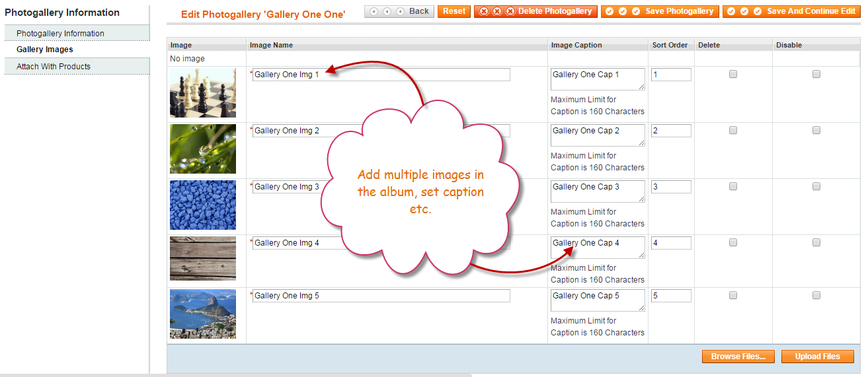Click Browse Files button

738,357
